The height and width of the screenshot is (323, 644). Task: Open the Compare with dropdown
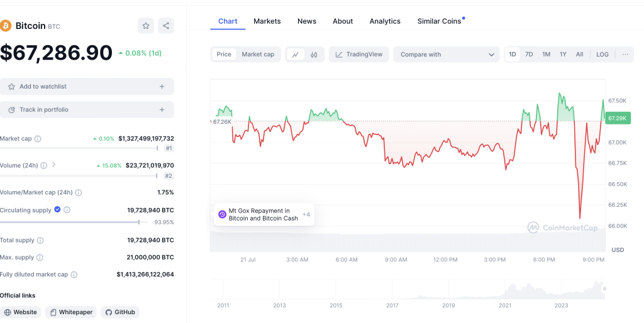(x=447, y=55)
